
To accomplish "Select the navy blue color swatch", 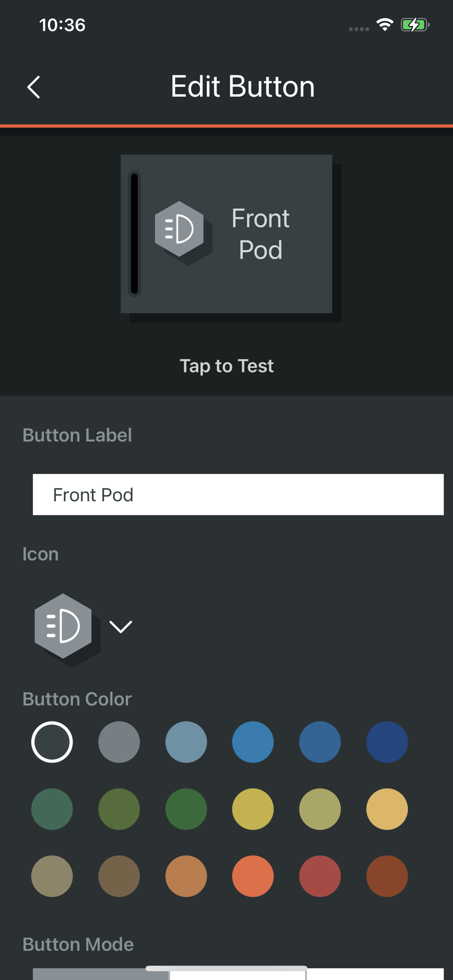I will 387,742.
